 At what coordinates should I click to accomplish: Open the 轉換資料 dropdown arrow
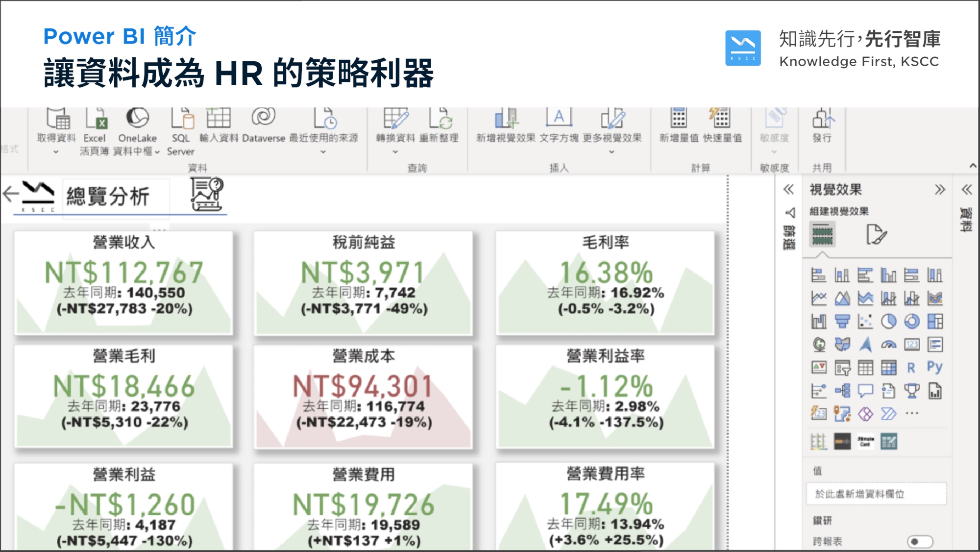click(x=395, y=152)
